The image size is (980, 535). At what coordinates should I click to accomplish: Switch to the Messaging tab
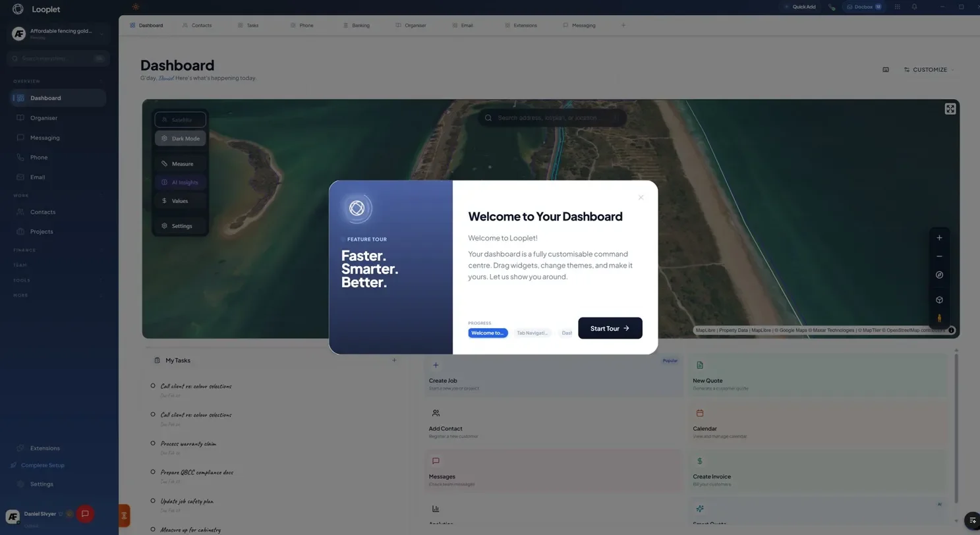pyautogui.click(x=579, y=25)
